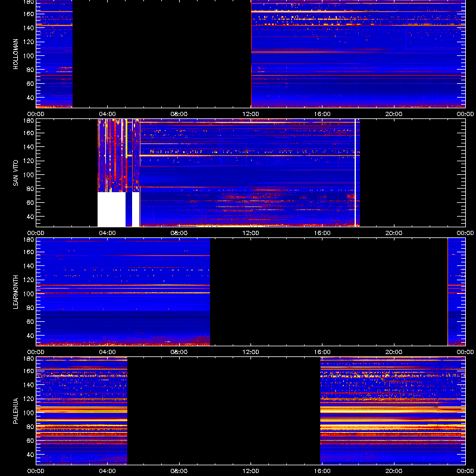Select 140 frequency tick on San Vito axis
This screenshot has width=476, height=476.
[29, 147]
